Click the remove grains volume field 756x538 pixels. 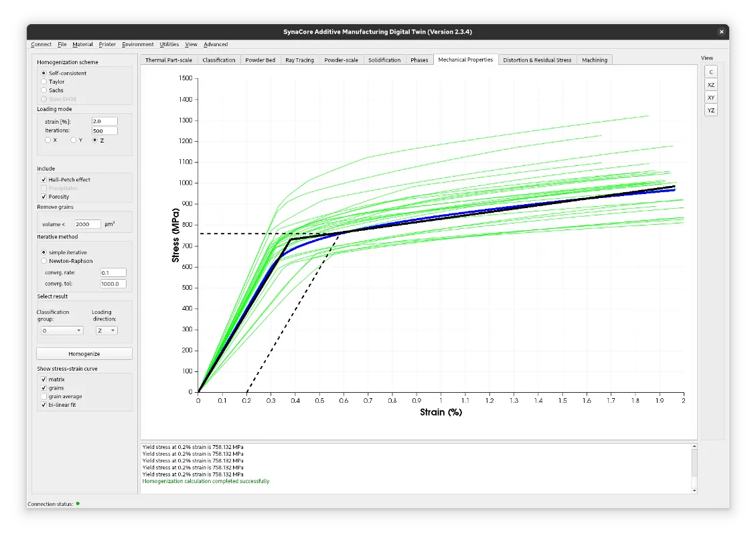click(x=88, y=224)
